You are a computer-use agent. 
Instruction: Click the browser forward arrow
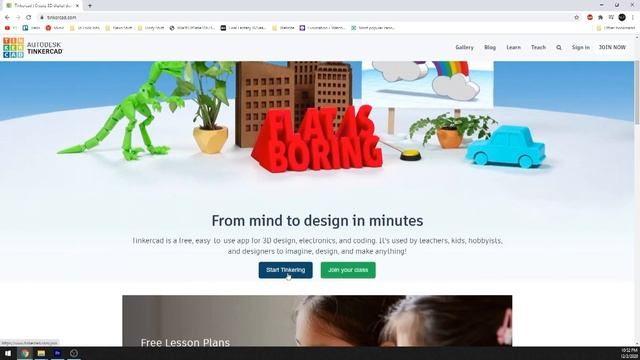coord(18,17)
